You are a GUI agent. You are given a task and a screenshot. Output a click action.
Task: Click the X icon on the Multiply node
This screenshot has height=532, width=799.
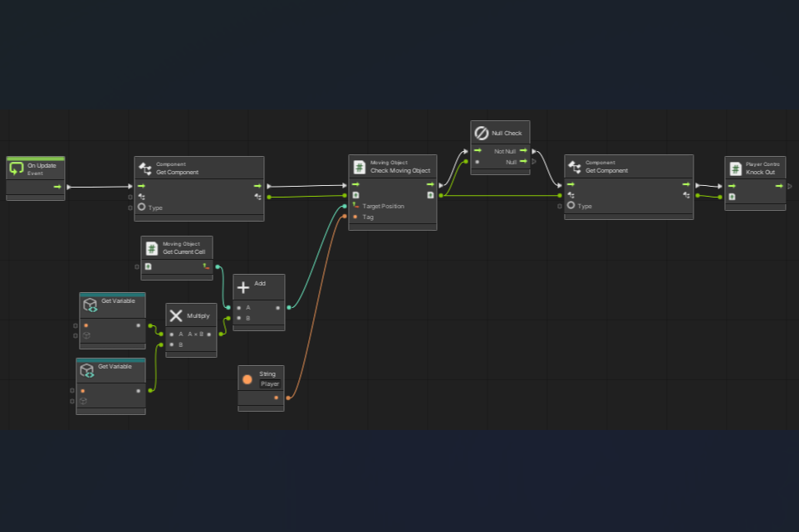point(176,315)
